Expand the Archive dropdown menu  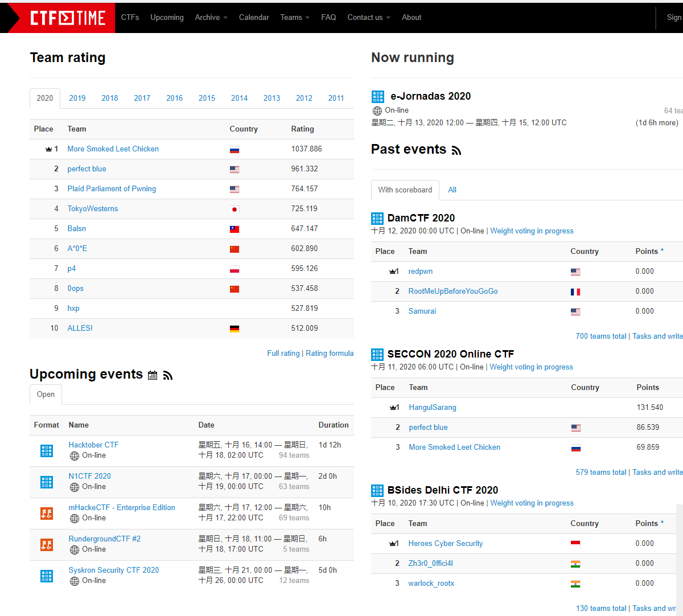pos(211,18)
